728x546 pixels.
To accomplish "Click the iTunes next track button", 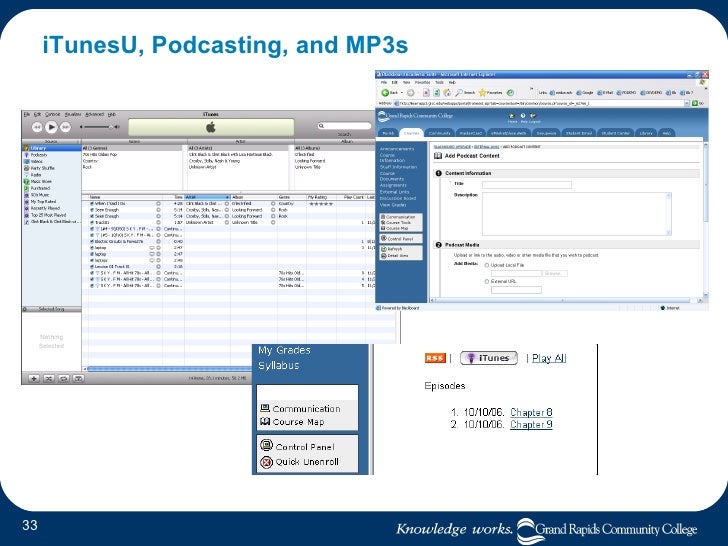I will [x=66, y=127].
